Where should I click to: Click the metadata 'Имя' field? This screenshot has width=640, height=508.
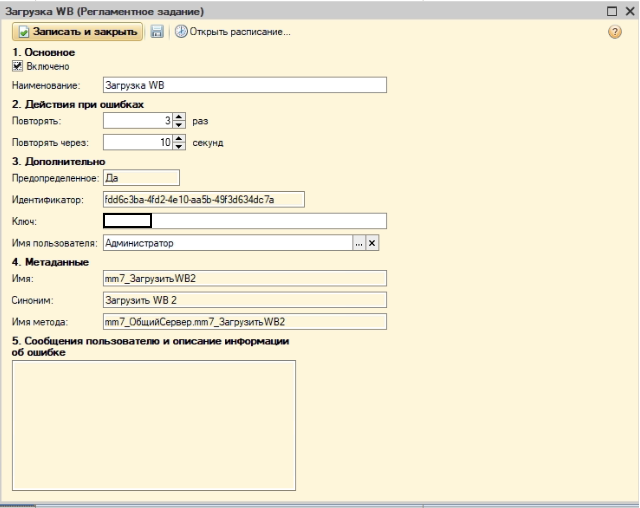click(x=244, y=278)
